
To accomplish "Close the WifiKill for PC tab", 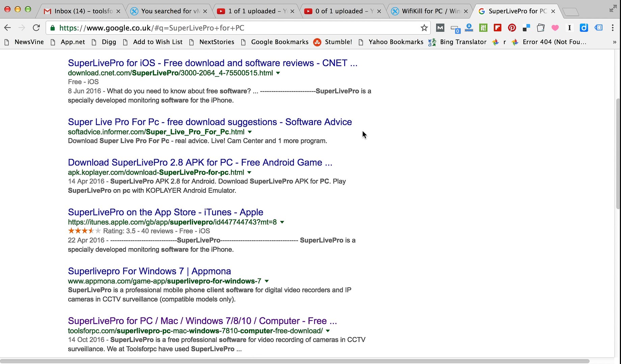I will (466, 11).
